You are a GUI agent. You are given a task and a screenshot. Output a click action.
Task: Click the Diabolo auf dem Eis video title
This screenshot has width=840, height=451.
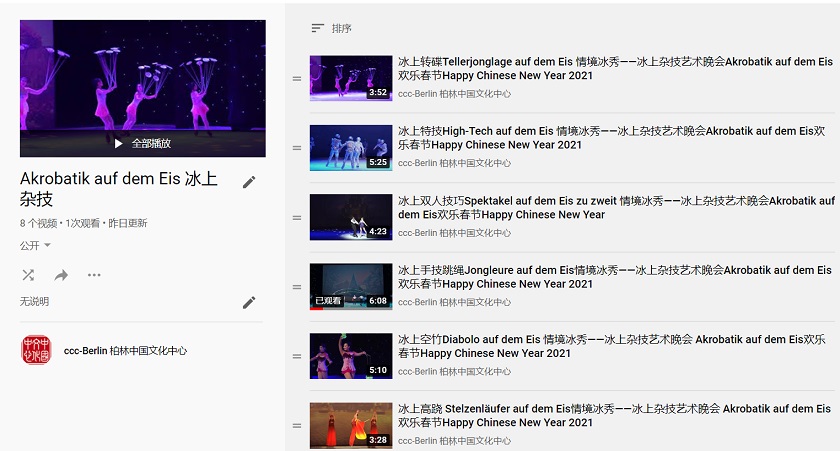(x=611, y=347)
